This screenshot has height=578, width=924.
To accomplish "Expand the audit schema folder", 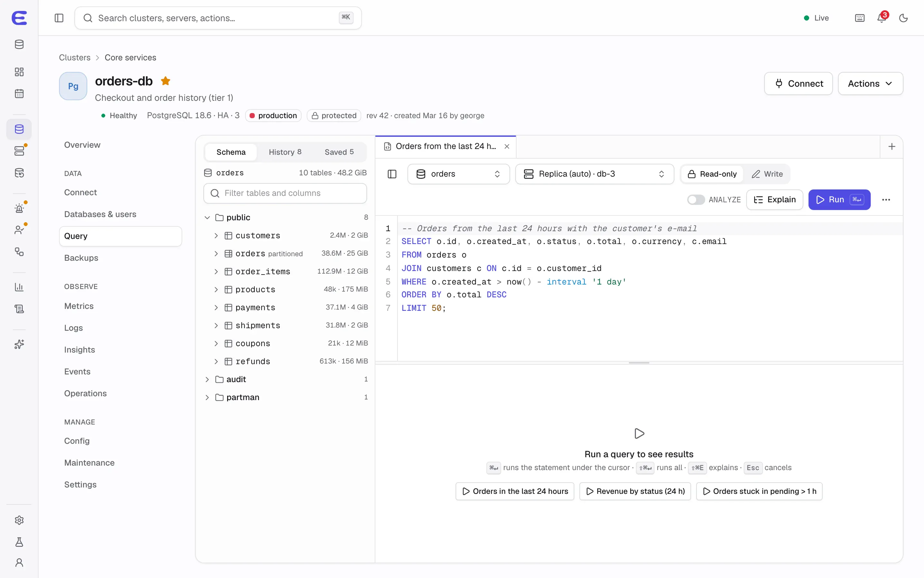I will click(207, 379).
